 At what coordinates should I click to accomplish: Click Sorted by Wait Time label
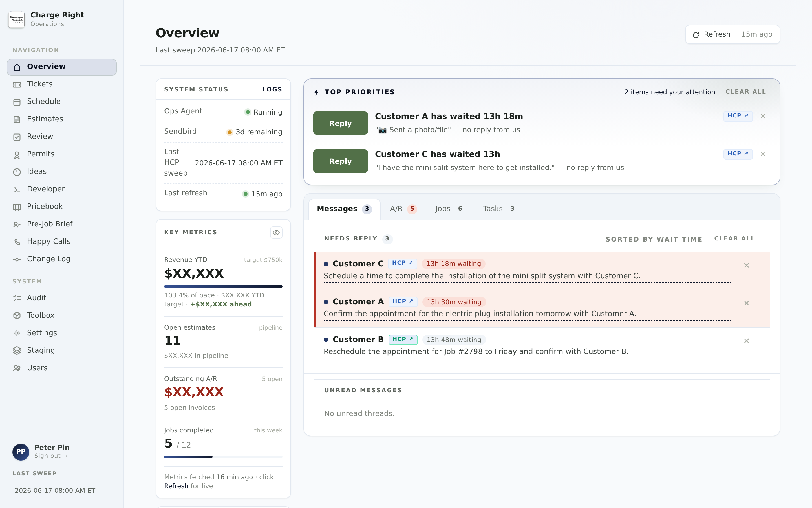pyautogui.click(x=654, y=239)
